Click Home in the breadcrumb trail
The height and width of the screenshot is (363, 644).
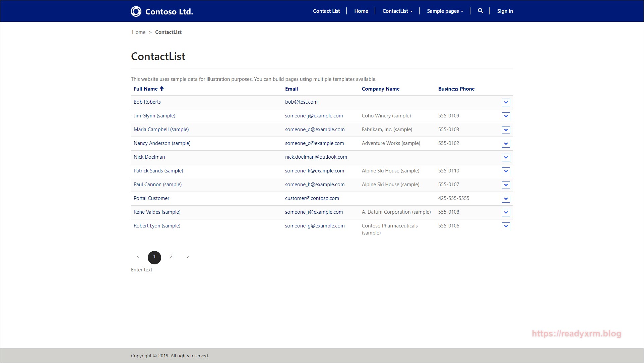click(138, 32)
